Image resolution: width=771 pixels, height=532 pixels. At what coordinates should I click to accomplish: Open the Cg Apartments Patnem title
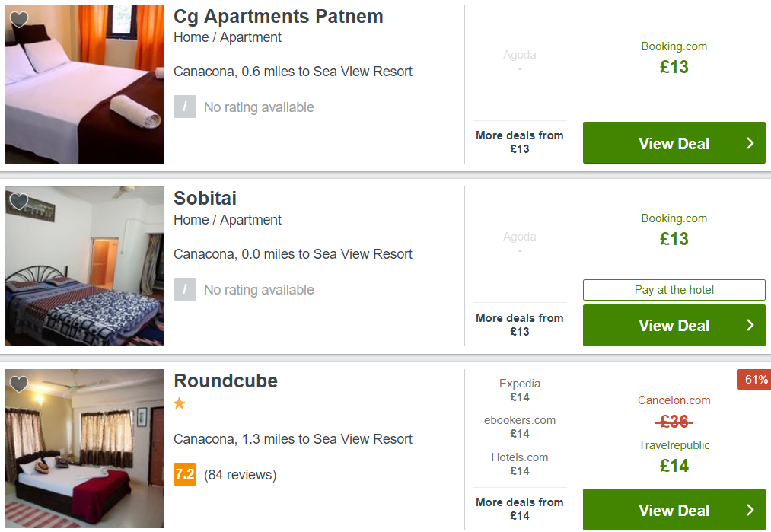coord(278,17)
